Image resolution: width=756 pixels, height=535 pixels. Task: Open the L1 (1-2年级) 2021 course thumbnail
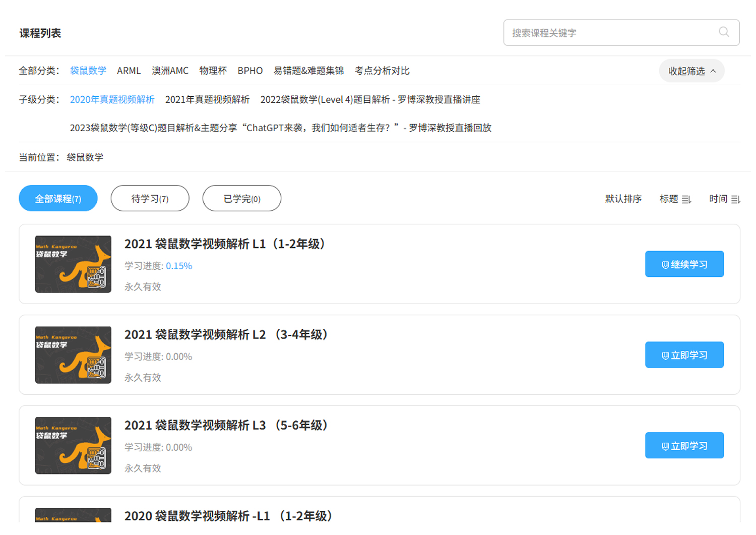click(x=73, y=264)
